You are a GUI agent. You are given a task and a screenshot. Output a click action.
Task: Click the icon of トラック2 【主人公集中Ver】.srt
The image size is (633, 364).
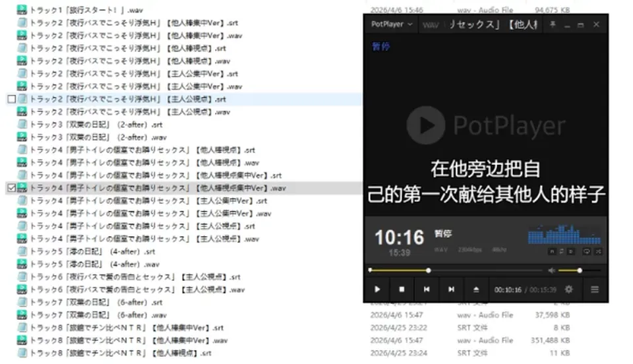pos(22,74)
